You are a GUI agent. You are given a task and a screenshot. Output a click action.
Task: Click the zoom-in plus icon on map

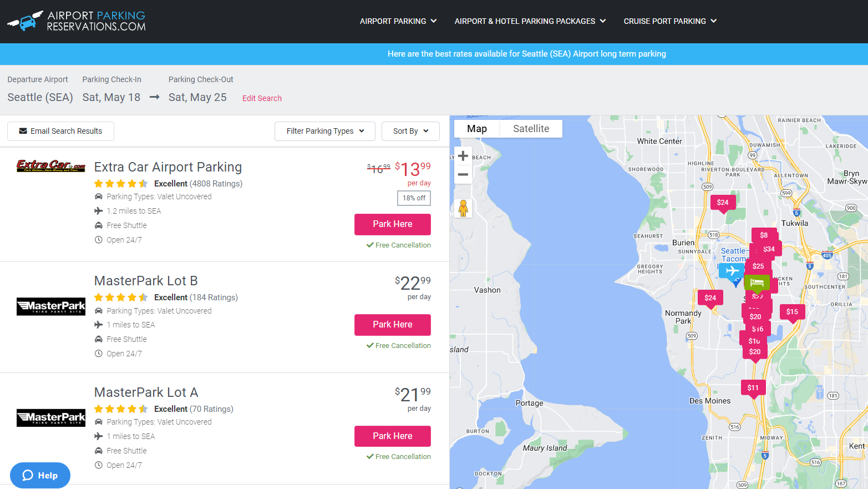coord(463,156)
